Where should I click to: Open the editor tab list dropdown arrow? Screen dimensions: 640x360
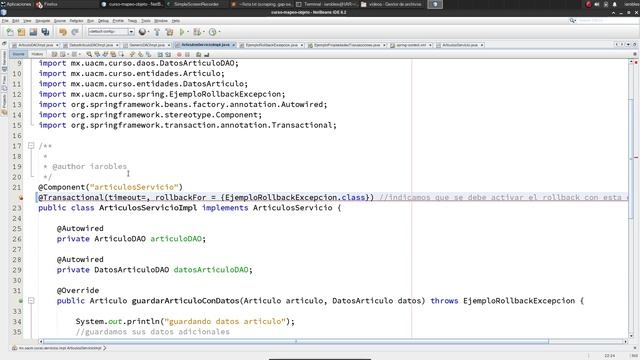628,44
